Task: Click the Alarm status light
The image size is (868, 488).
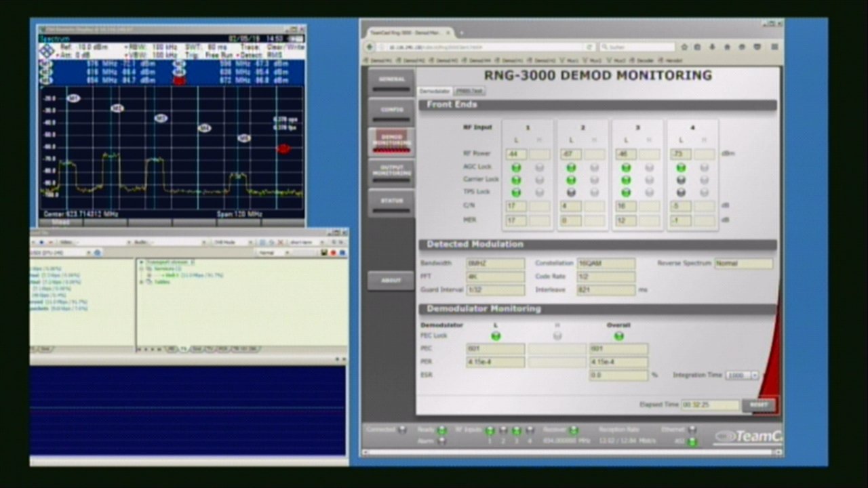Action: coord(442,441)
